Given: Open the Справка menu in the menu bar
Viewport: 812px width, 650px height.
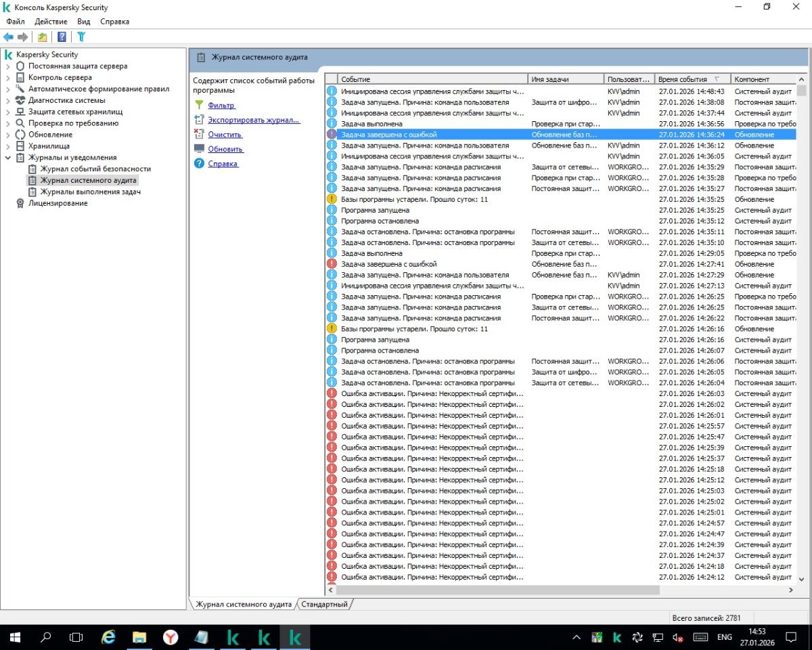Looking at the screenshot, I should click(x=114, y=22).
